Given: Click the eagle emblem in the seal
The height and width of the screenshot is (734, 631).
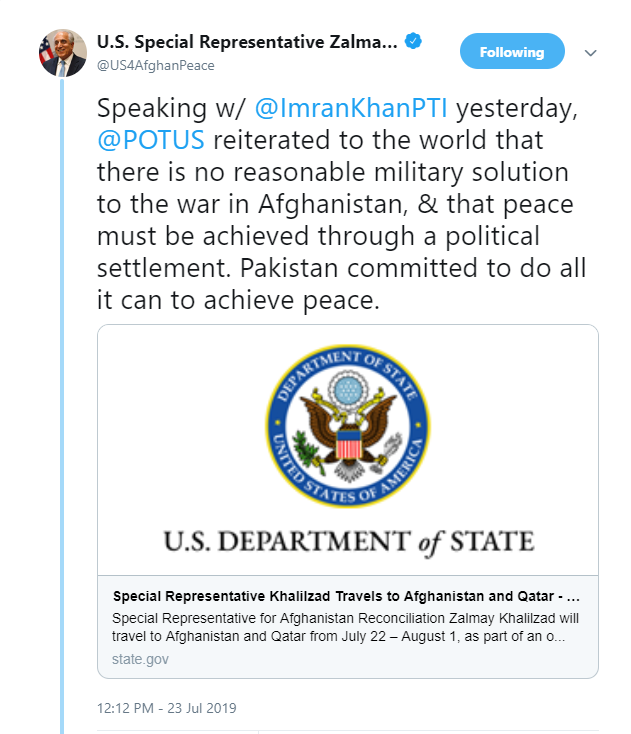Looking at the screenshot, I should coord(348,427).
